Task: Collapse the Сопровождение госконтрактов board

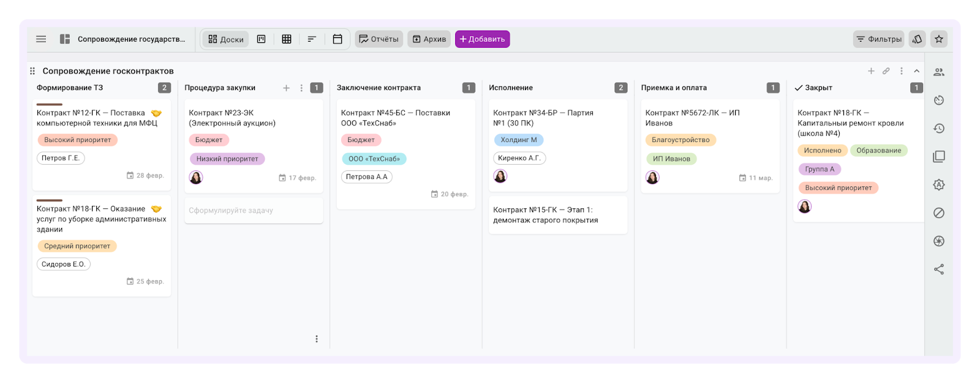Action: coord(917,71)
